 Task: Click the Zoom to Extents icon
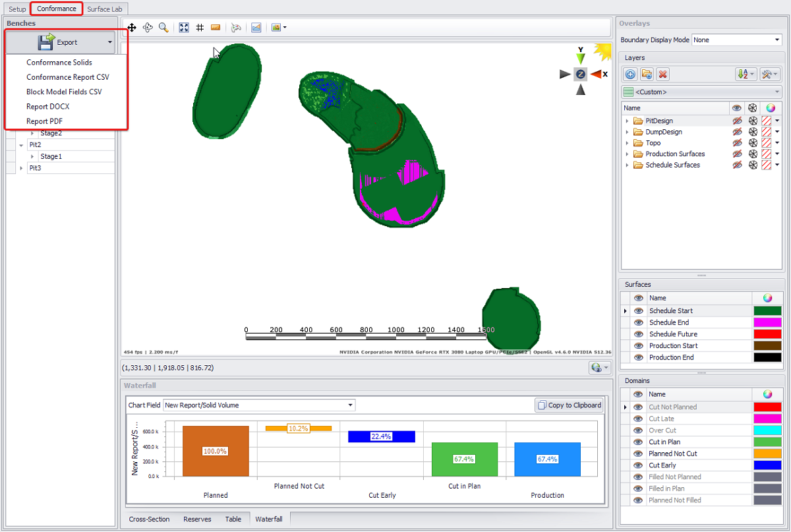click(184, 28)
